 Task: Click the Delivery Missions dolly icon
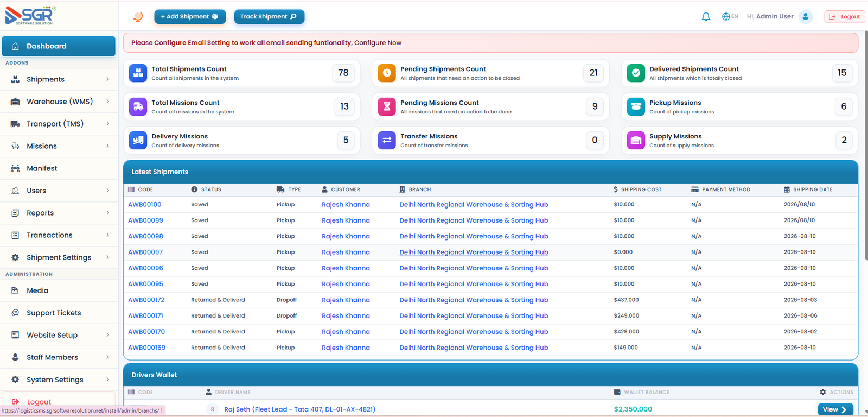point(138,140)
